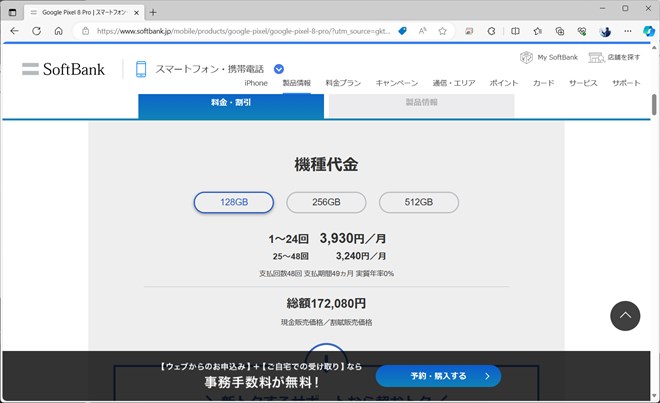The image size is (660, 403).
Task: Click the 3,930円/月 monthly price text
Action: [353, 238]
